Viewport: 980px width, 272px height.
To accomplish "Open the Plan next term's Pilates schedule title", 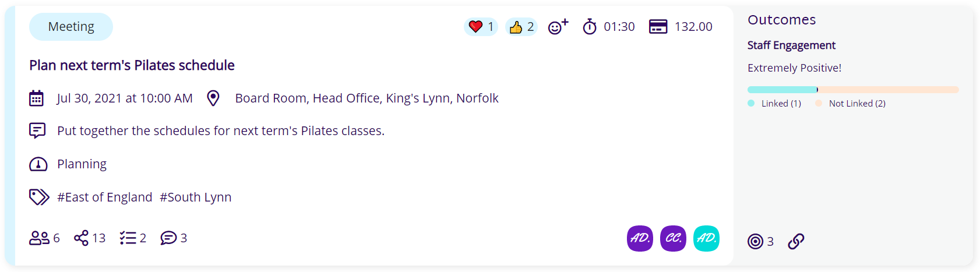I will pos(132,65).
